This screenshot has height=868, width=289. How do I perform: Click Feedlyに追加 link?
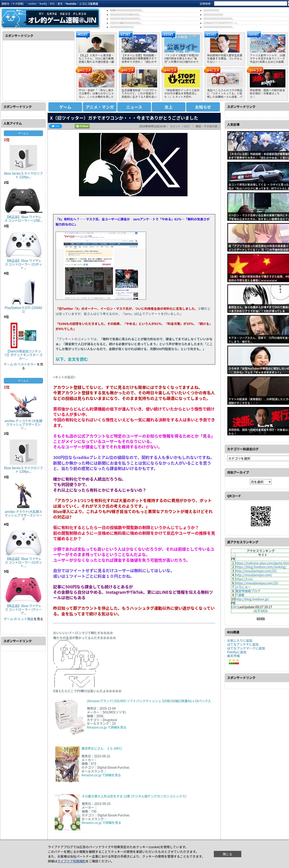tap(237, 652)
